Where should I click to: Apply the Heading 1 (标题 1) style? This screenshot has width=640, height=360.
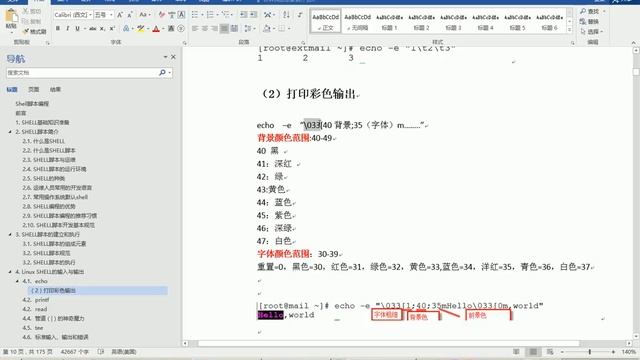tap(389, 21)
